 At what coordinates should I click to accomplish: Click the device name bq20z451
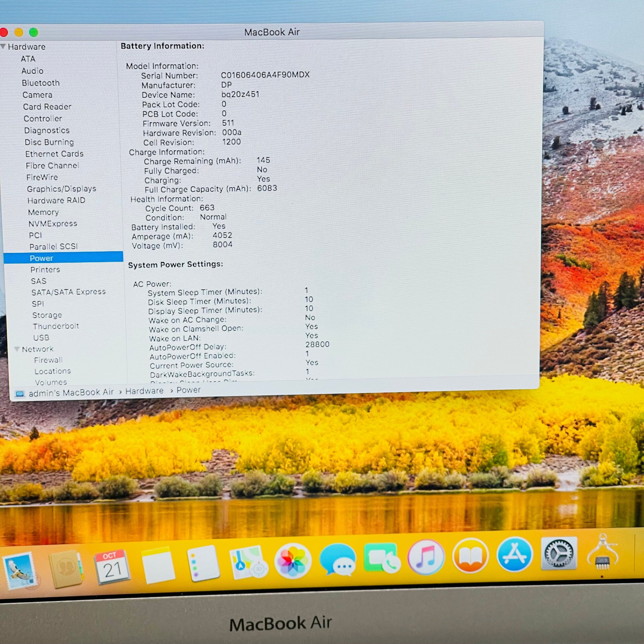(x=240, y=94)
